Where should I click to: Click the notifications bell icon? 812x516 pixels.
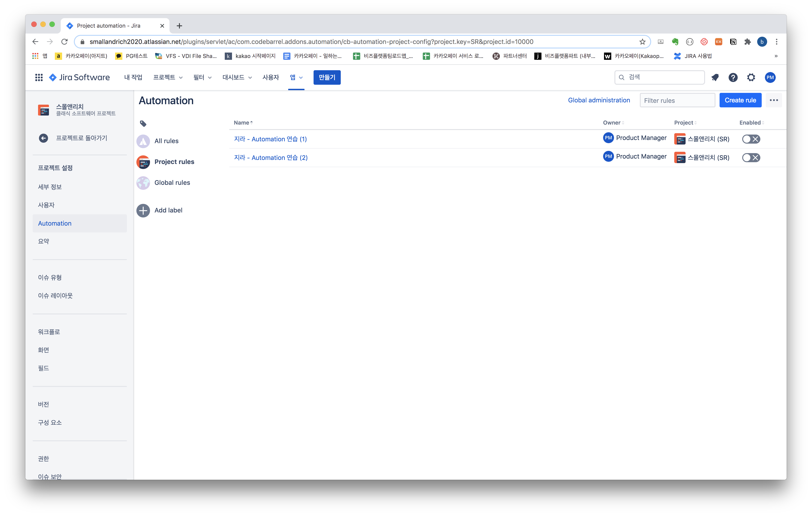coord(715,77)
